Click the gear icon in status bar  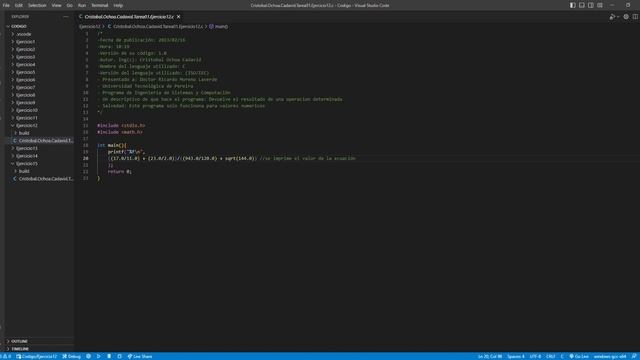click(89, 356)
